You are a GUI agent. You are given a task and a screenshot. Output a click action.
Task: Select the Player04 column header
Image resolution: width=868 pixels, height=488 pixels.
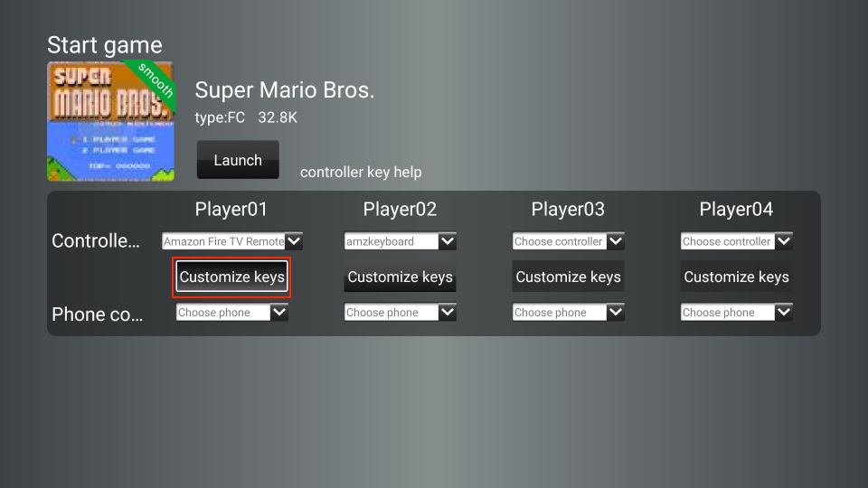[736, 209]
